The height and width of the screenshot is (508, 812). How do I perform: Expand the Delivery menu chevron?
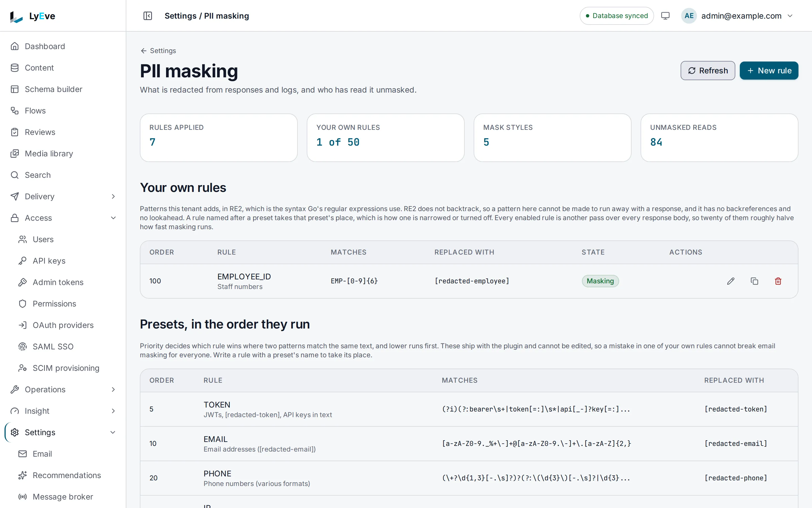[x=113, y=196]
